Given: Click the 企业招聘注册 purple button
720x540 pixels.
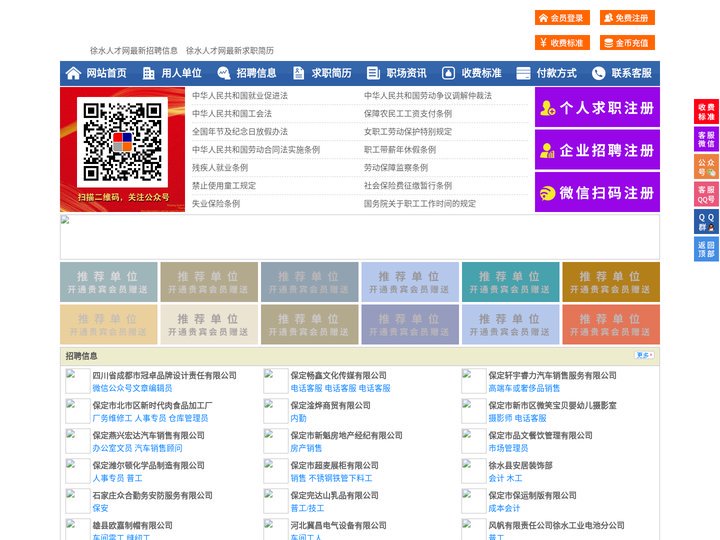Looking at the screenshot, I should (597, 150).
